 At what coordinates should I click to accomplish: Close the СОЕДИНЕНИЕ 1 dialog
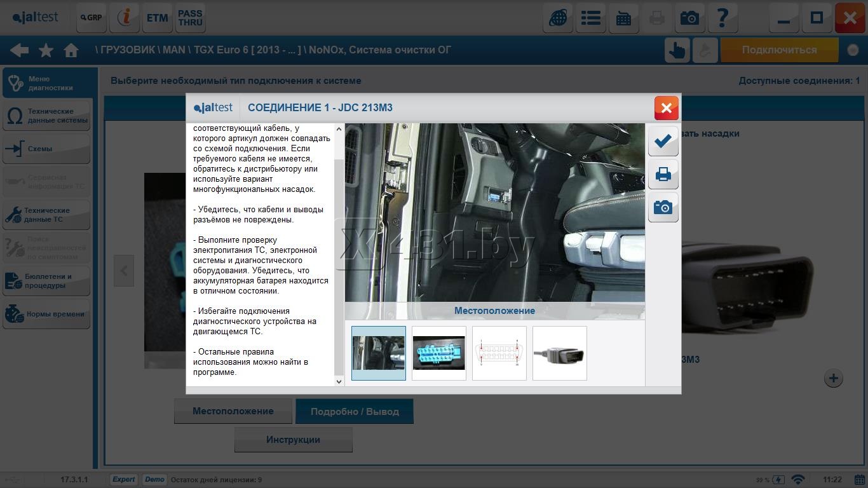pyautogui.click(x=666, y=108)
